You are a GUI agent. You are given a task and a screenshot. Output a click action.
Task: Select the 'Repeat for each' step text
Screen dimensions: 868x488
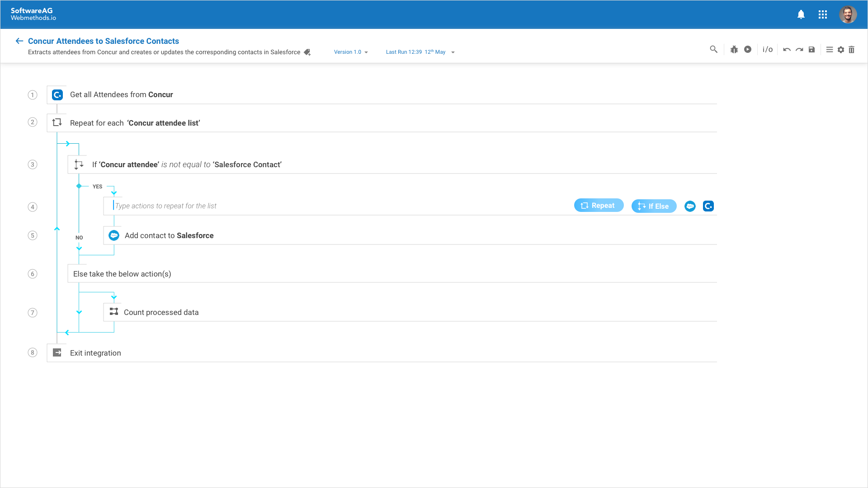point(135,123)
